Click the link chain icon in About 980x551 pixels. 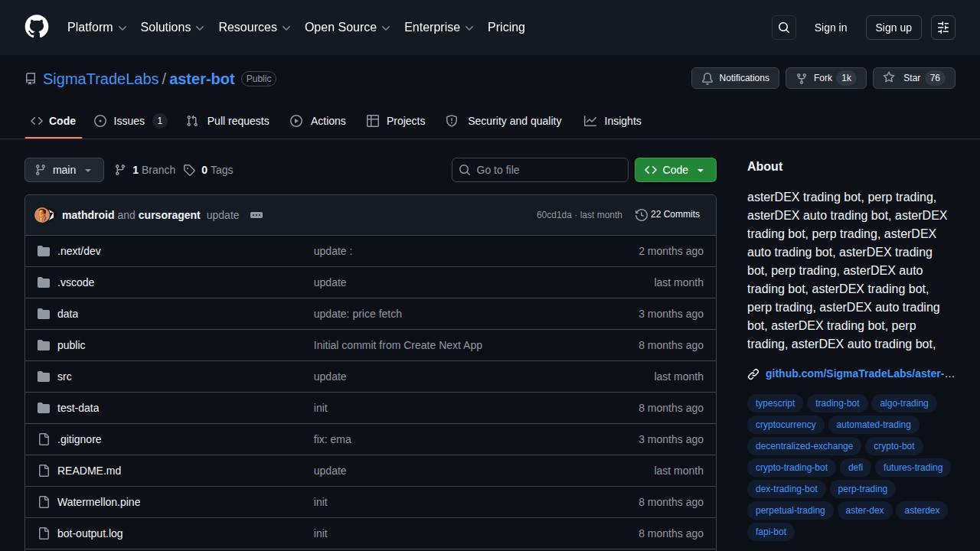[753, 374]
